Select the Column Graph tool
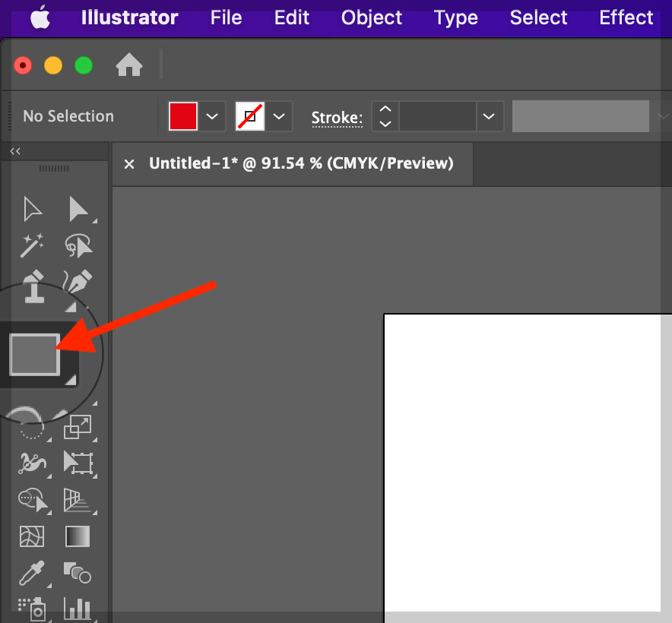 (78, 609)
